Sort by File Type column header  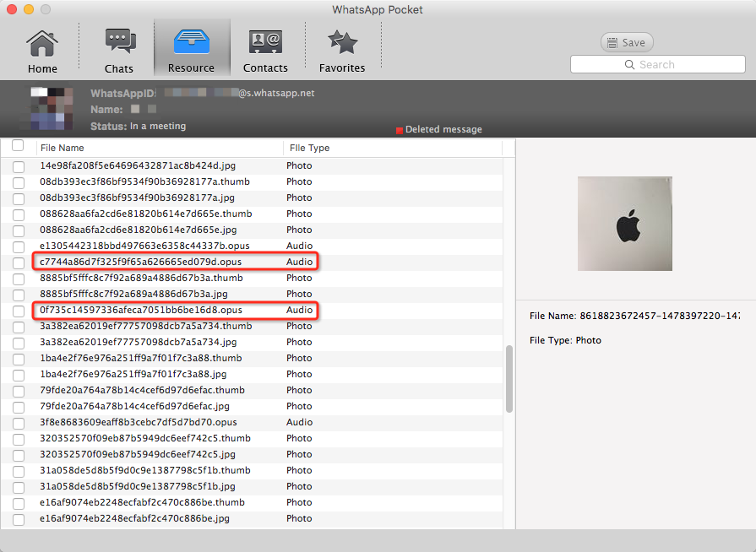pyautogui.click(x=393, y=148)
